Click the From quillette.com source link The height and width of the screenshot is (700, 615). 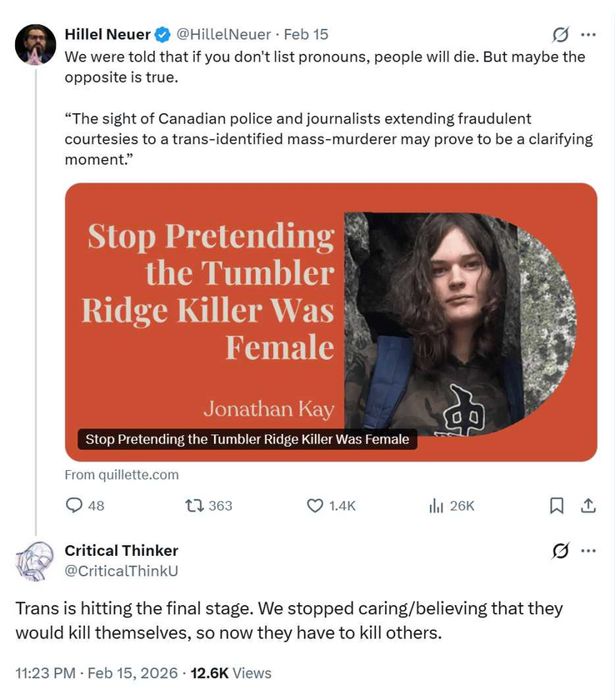point(122,475)
